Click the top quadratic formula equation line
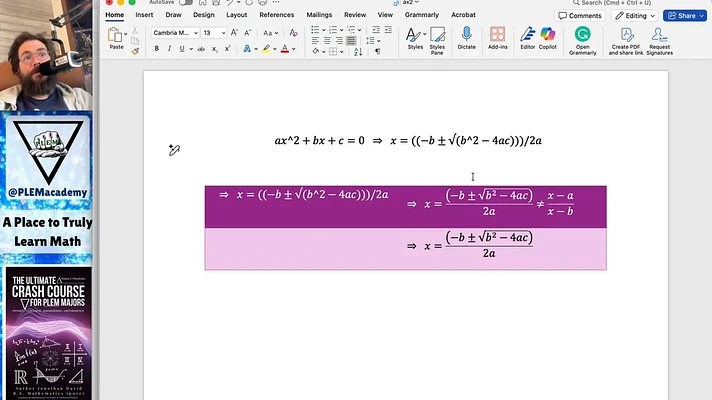The height and width of the screenshot is (400, 712). click(x=408, y=141)
